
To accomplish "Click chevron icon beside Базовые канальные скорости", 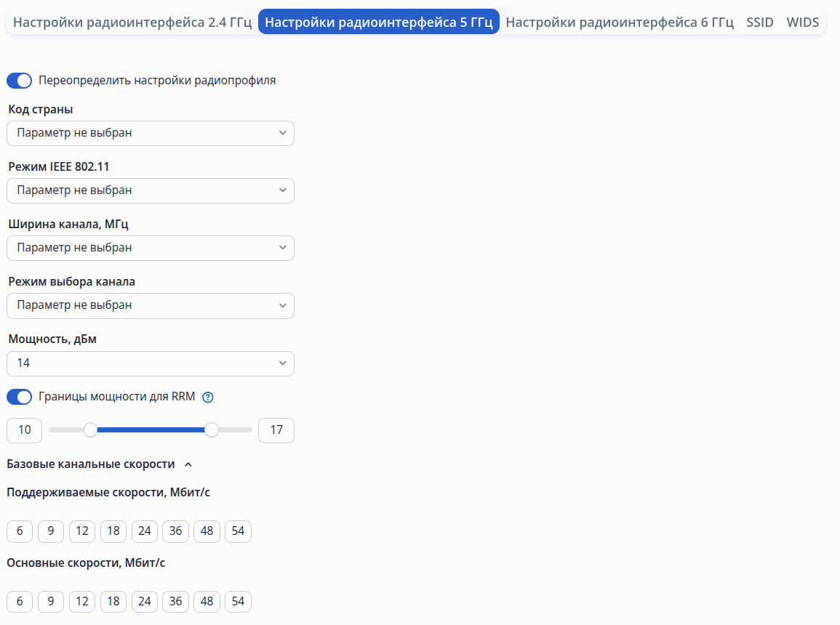I will pyautogui.click(x=188, y=464).
